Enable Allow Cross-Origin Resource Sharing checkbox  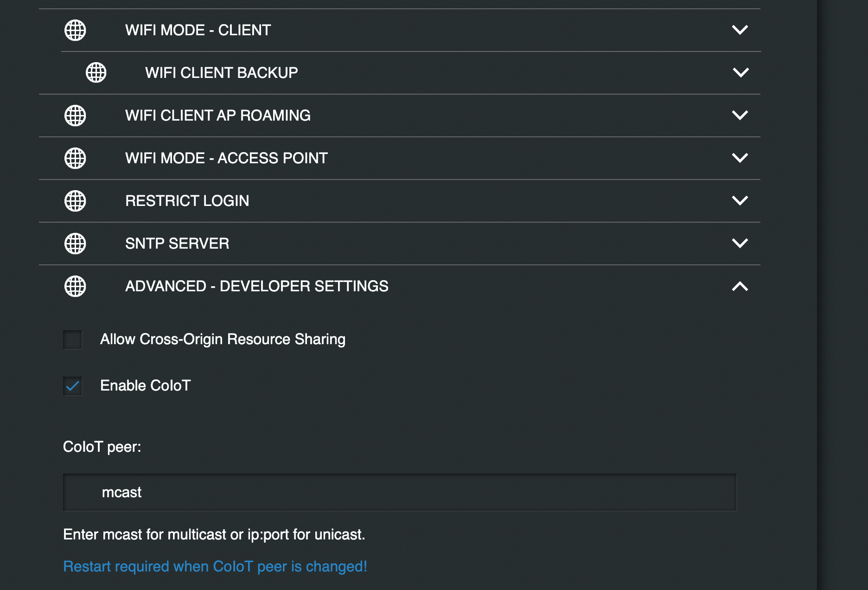(72, 340)
